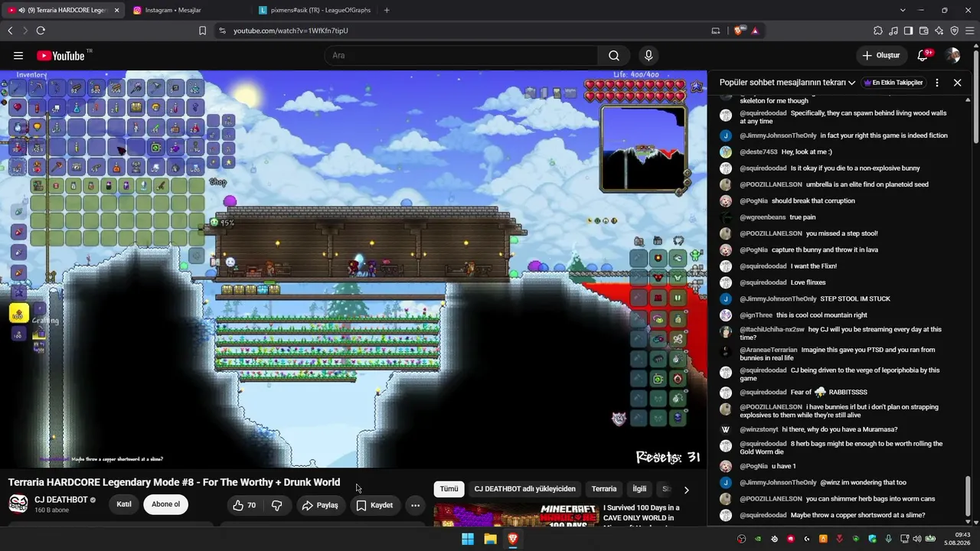Like the video with 70 likes
980x551 pixels.
244,505
